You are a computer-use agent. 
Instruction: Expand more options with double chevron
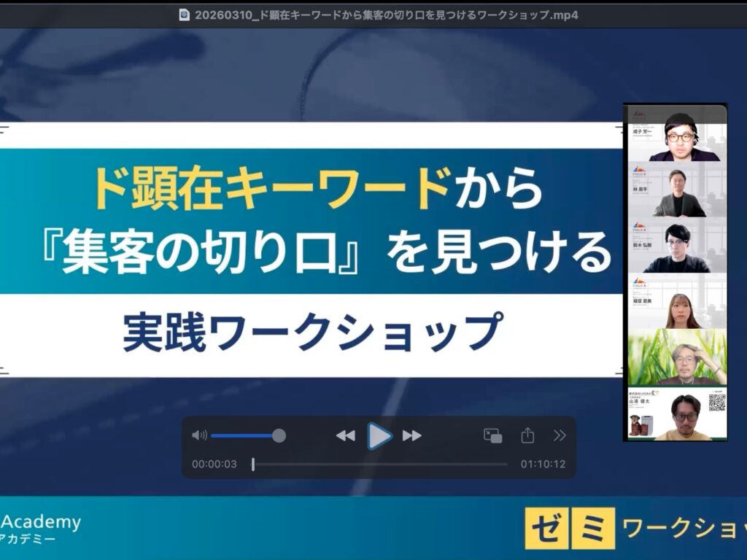click(x=560, y=436)
